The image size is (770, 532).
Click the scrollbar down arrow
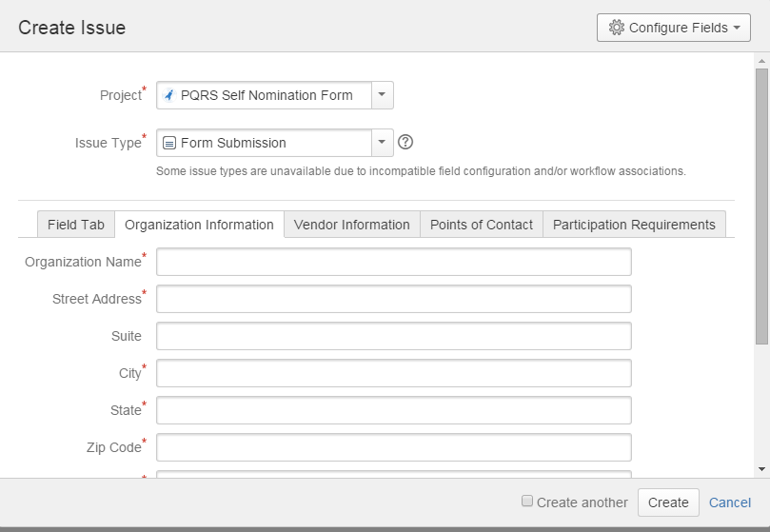(761, 469)
